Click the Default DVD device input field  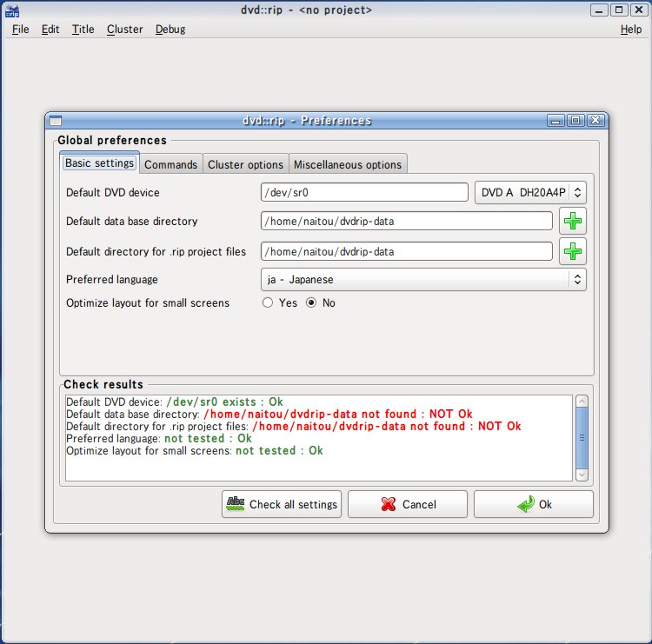[364, 192]
